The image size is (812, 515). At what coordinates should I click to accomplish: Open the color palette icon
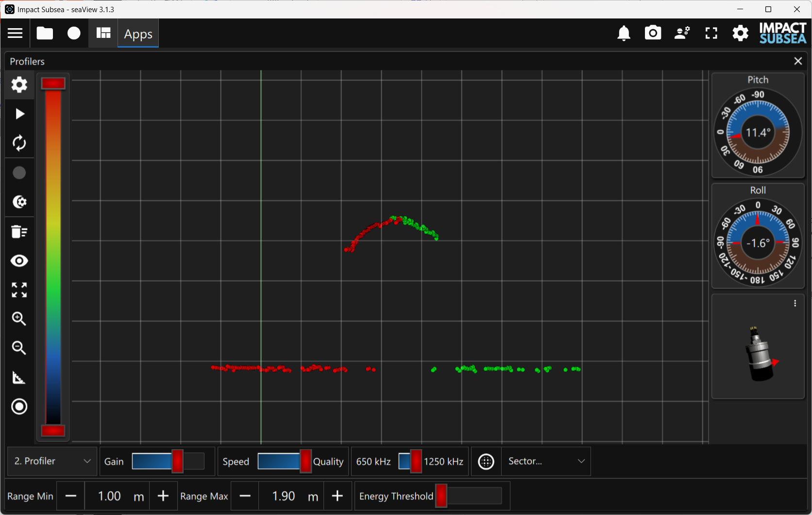pyautogui.click(x=19, y=202)
